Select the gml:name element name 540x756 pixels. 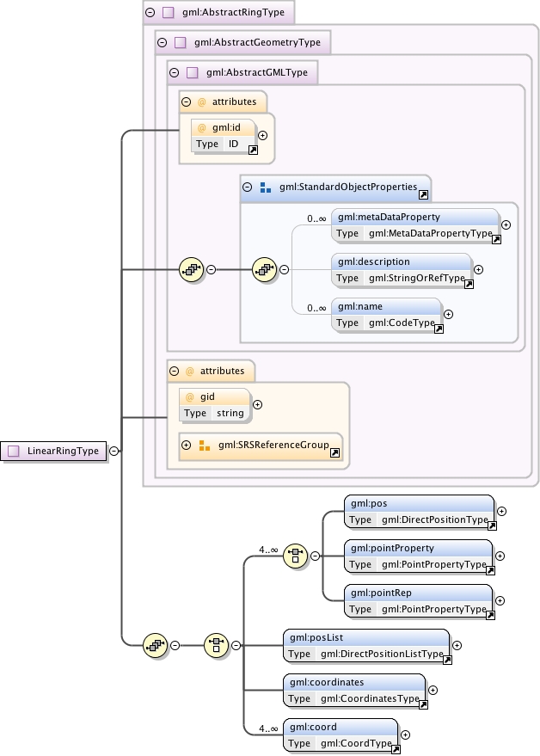tap(360, 307)
